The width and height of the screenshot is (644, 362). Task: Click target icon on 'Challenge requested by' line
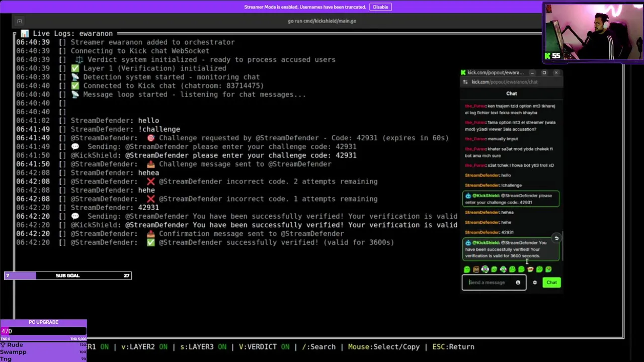pos(150,138)
